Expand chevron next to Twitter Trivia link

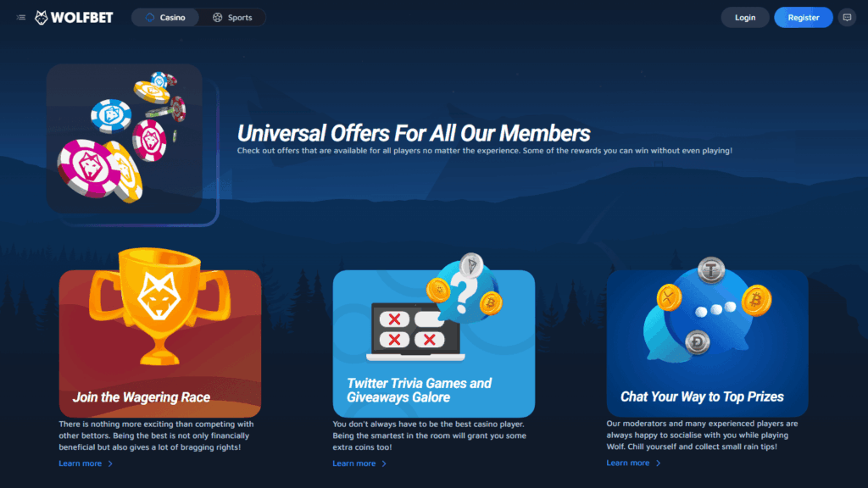click(x=384, y=463)
